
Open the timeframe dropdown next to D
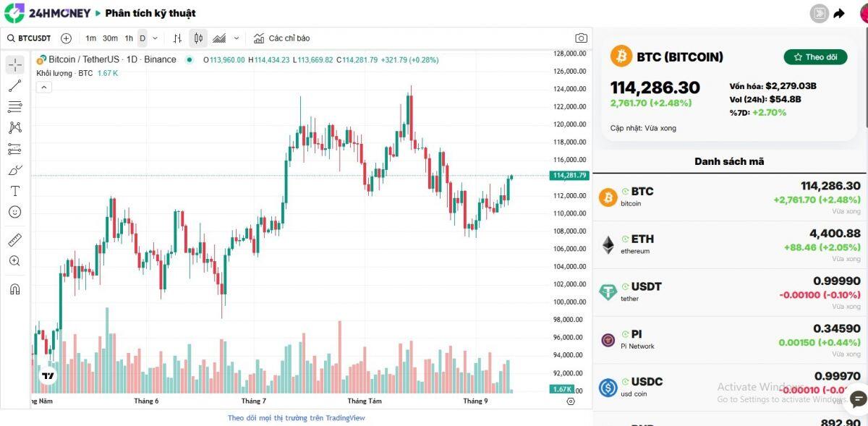(x=154, y=38)
